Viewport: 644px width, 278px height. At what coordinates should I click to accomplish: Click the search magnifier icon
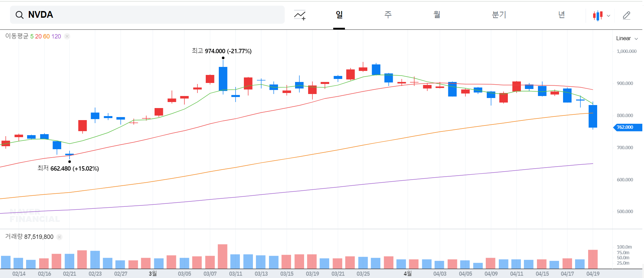point(20,15)
